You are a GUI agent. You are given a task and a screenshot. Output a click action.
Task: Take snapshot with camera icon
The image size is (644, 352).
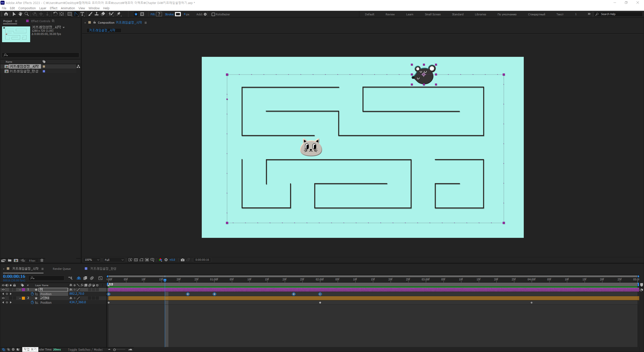(x=183, y=260)
